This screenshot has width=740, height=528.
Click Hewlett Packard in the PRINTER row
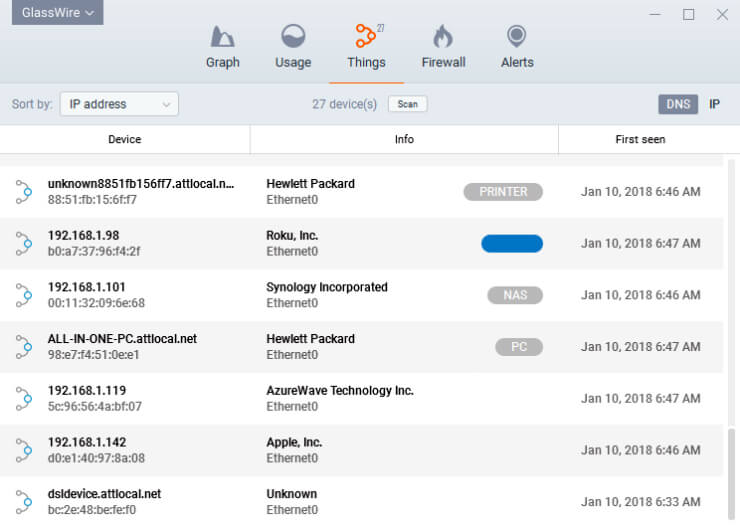click(x=311, y=184)
